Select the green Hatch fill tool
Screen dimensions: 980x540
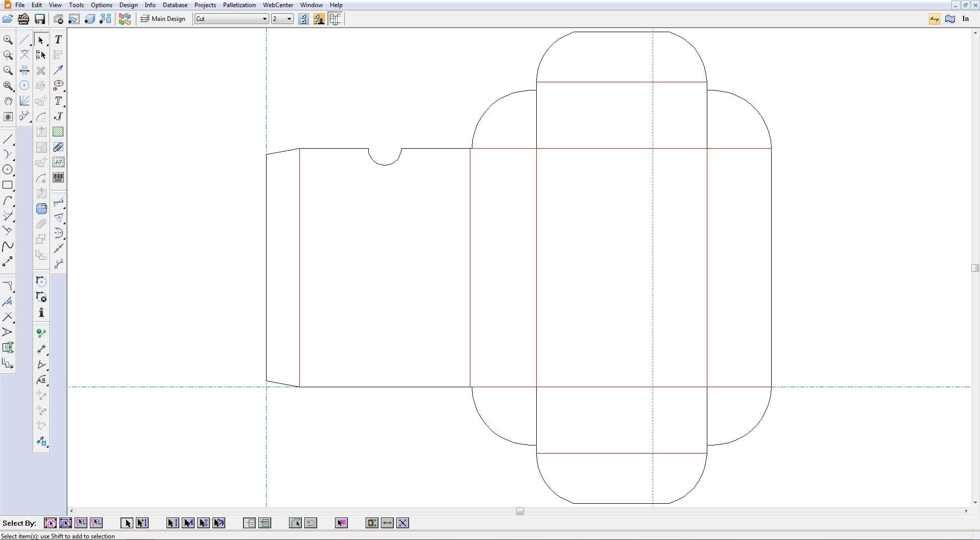(58, 132)
